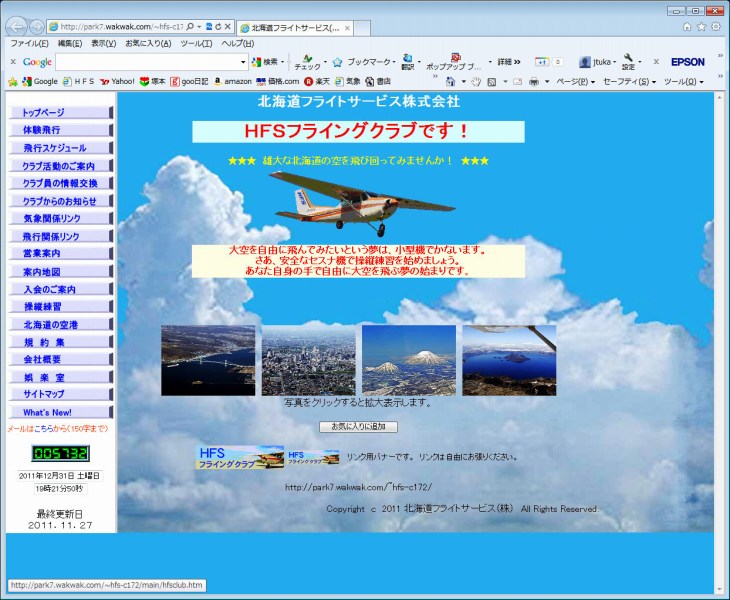Click the お気に入りに追加 button
730x600 pixels.
[358, 427]
